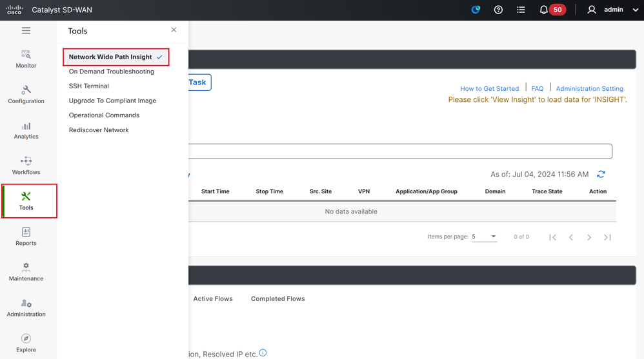Click the Src. Site column header

click(320, 191)
